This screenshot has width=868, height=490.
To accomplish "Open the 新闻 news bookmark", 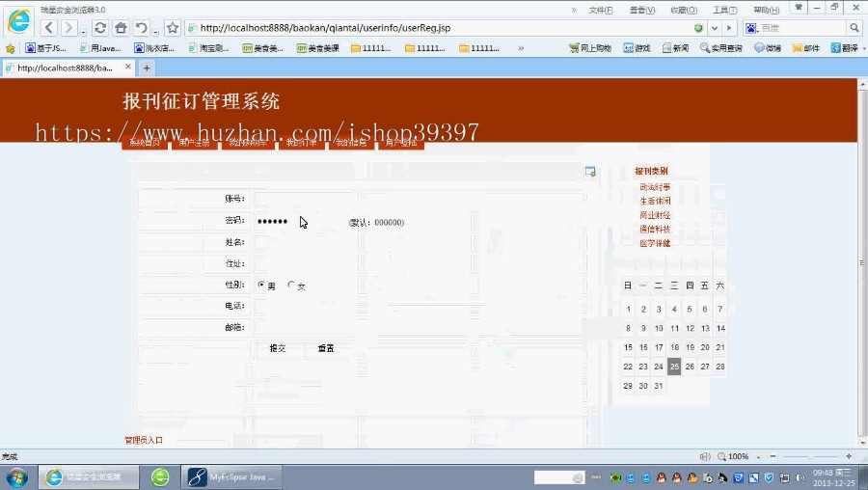I will pyautogui.click(x=675, y=48).
